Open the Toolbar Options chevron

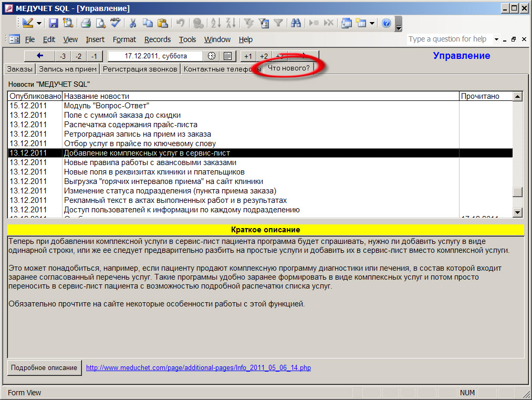(x=399, y=24)
